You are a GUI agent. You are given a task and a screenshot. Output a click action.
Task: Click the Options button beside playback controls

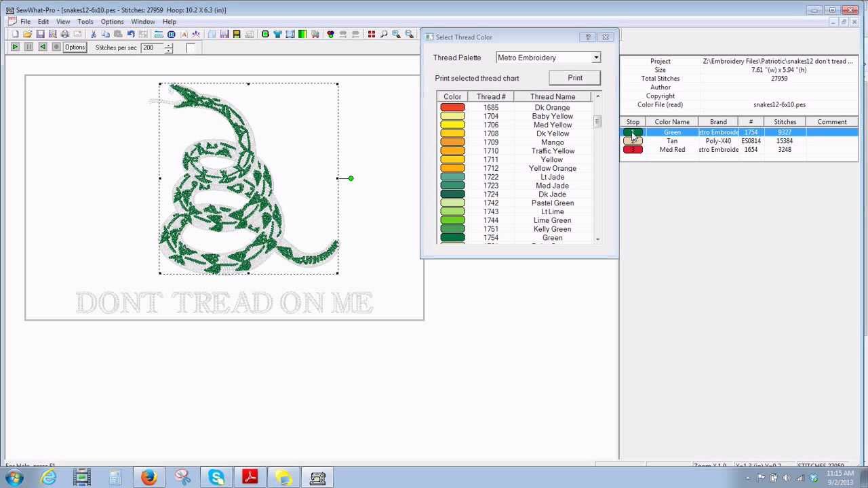[75, 47]
